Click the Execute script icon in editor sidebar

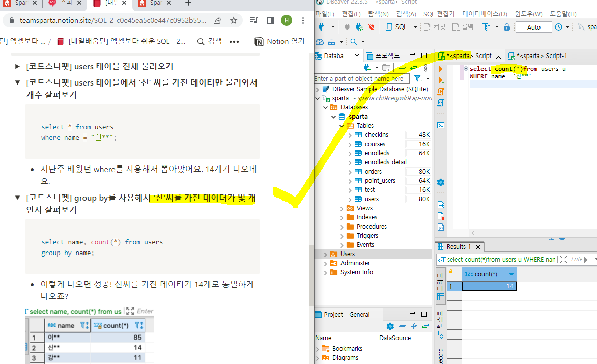441,91
